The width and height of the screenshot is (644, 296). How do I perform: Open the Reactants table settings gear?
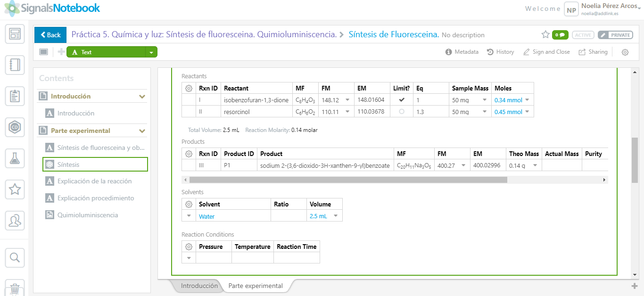pos(189,88)
